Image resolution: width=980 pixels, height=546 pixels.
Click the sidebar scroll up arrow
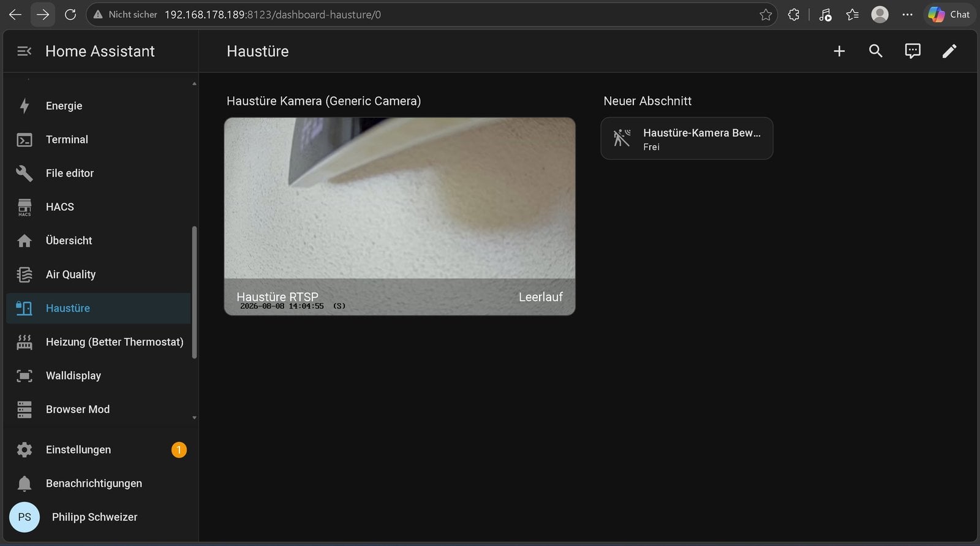[194, 83]
